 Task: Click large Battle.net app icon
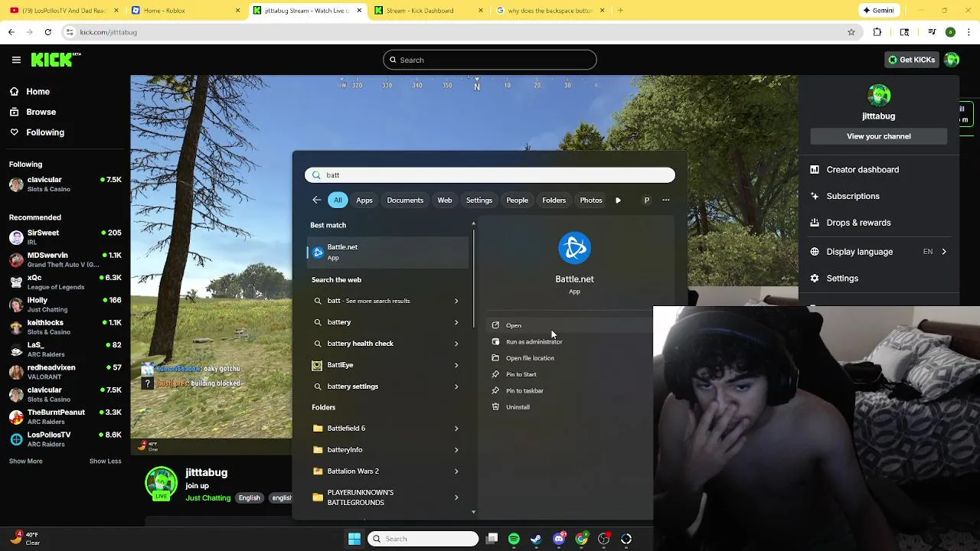tap(574, 248)
